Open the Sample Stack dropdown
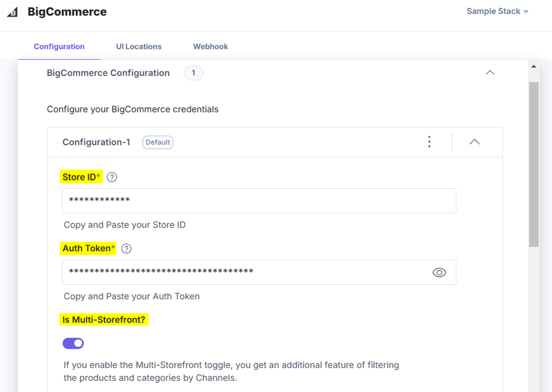 click(497, 11)
